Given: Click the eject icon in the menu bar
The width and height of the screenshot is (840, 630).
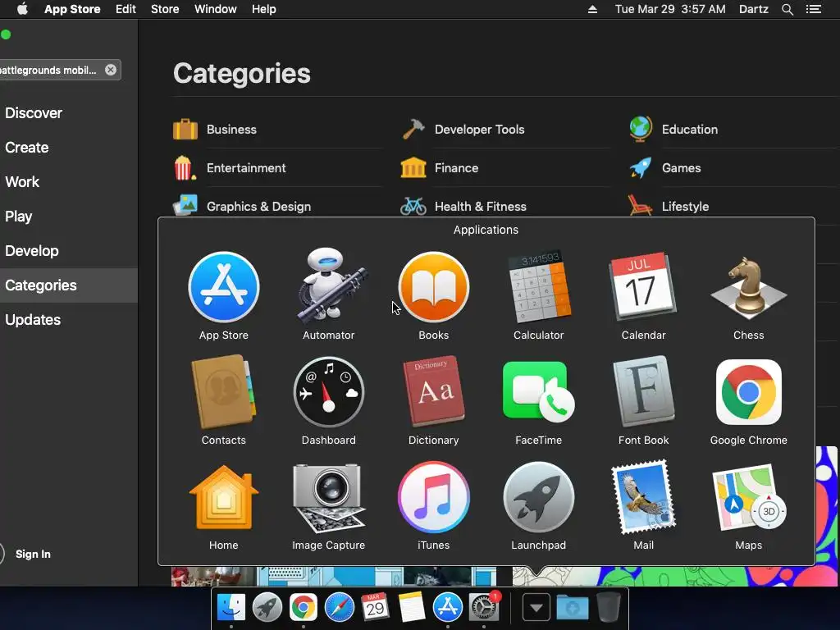Looking at the screenshot, I should point(592,9).
